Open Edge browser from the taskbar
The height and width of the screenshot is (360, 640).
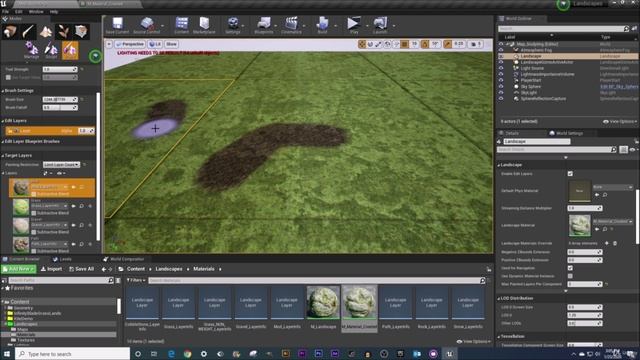click(x=171, y=354)
